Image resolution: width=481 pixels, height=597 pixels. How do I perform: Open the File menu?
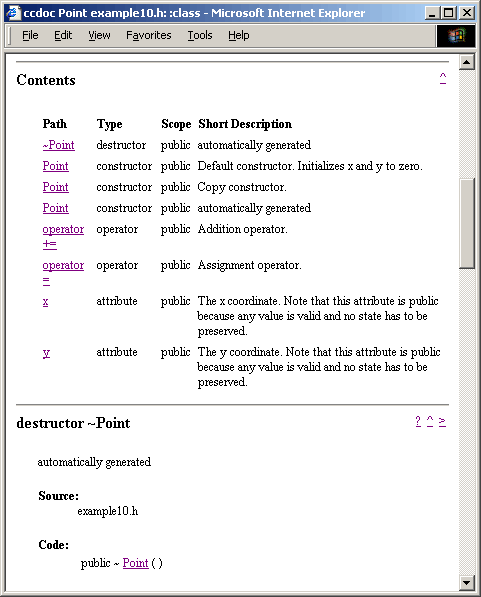pyautogui.click(x=30, y=35)
